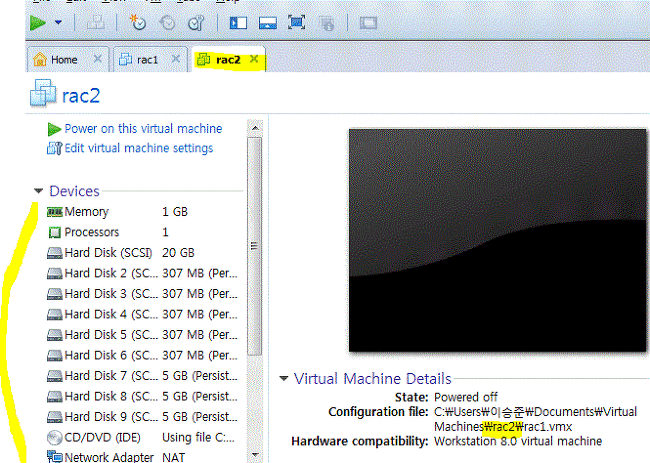Select Hard Disk 2 device row
Screen dimensions: 650x463
click(x=143, y=273)
